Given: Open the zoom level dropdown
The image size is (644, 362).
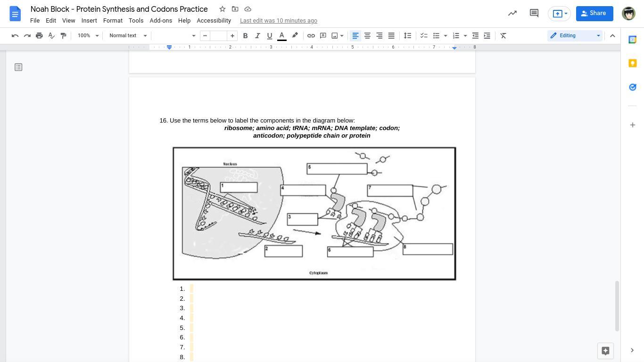Looking at the screenshot, I should click(x=88, y=36).
